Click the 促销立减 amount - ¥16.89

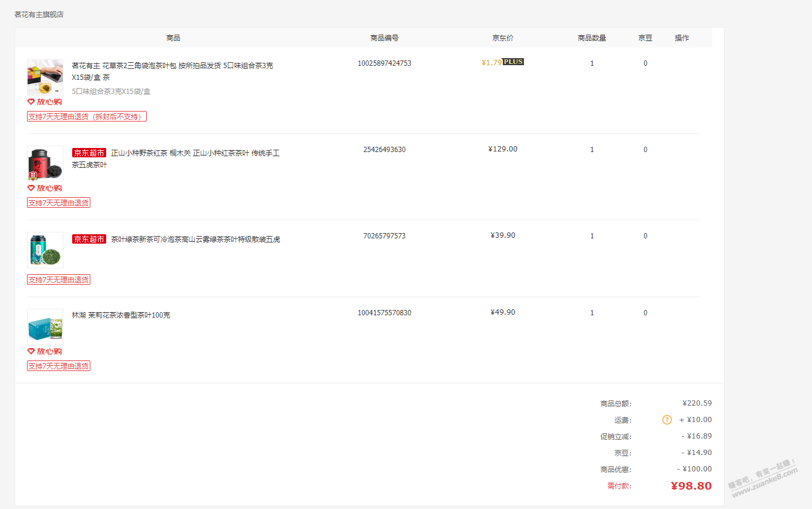tap(696, 436)
